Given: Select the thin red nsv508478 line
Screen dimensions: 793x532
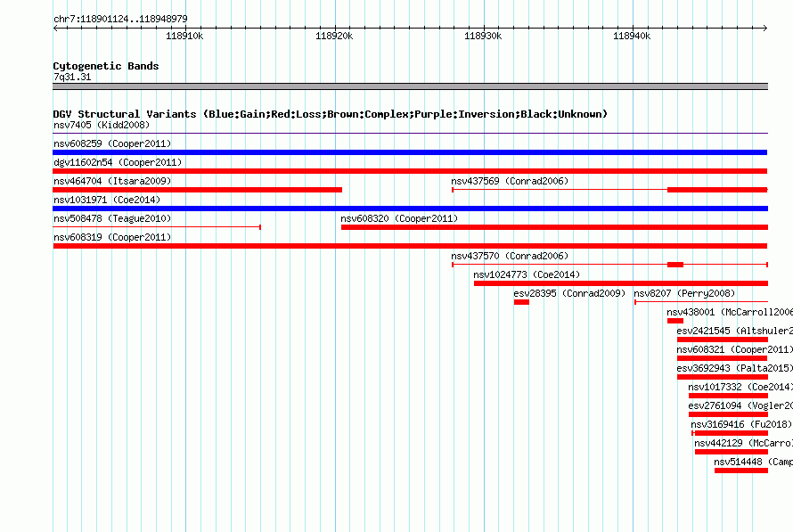Looking at the screenshot, I should 157,227.
